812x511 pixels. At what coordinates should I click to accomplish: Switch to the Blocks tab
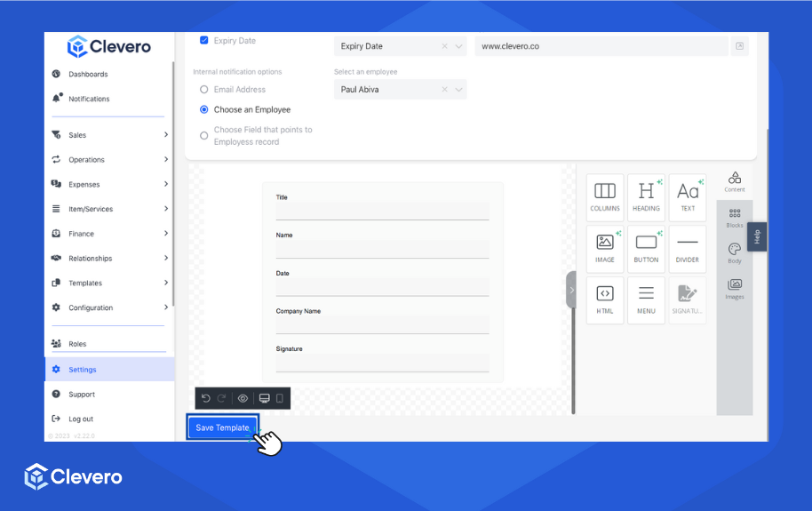735,219
